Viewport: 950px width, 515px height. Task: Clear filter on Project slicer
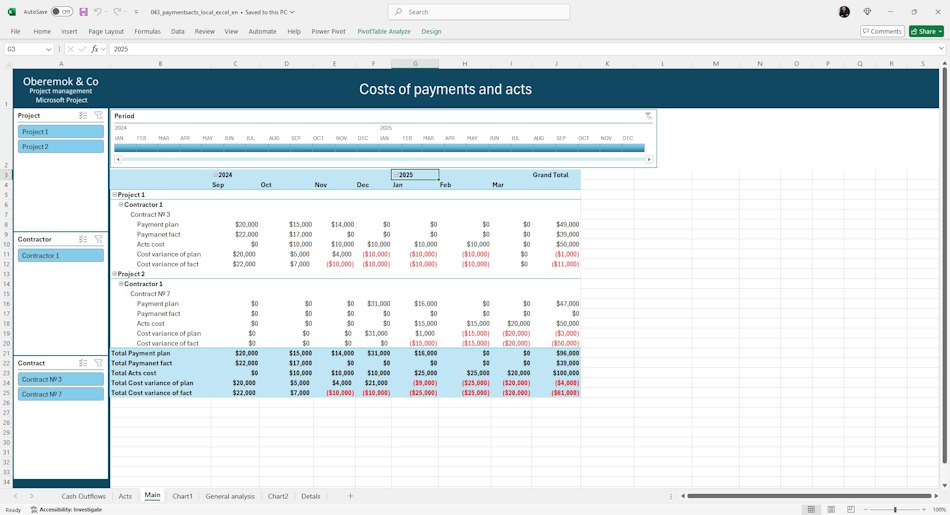click(98, 115)
